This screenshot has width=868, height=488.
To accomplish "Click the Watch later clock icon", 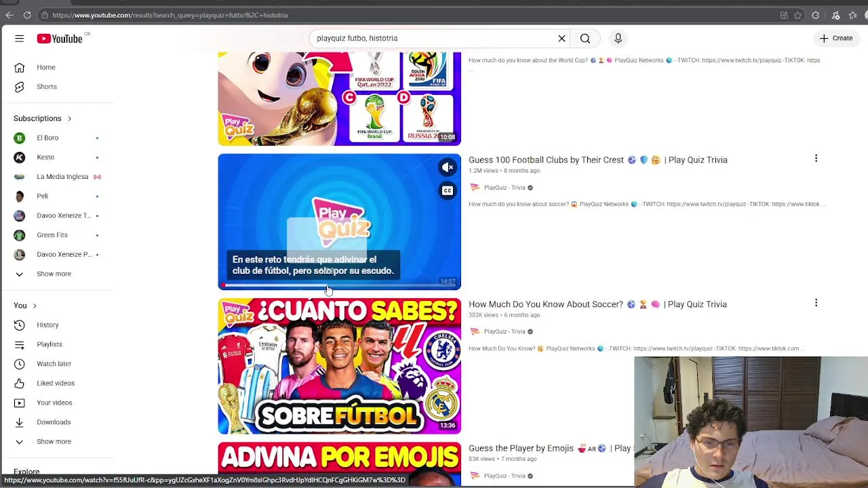I will (x=20, y=364).
